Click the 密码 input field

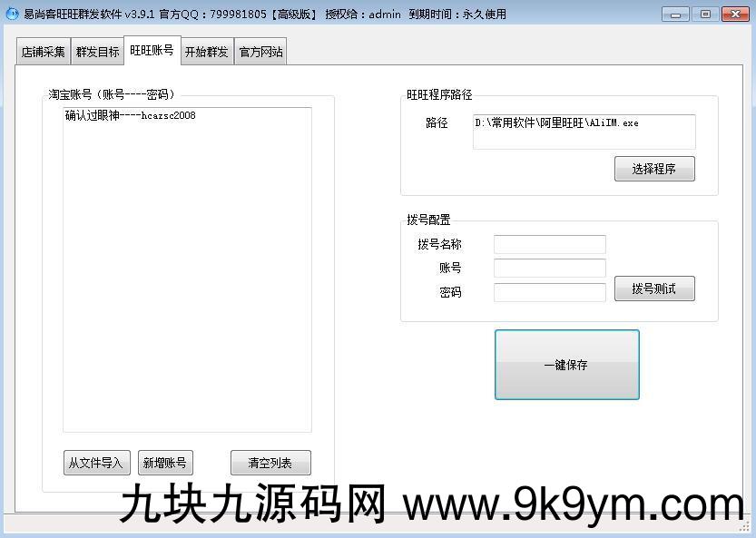pos(549,292)
